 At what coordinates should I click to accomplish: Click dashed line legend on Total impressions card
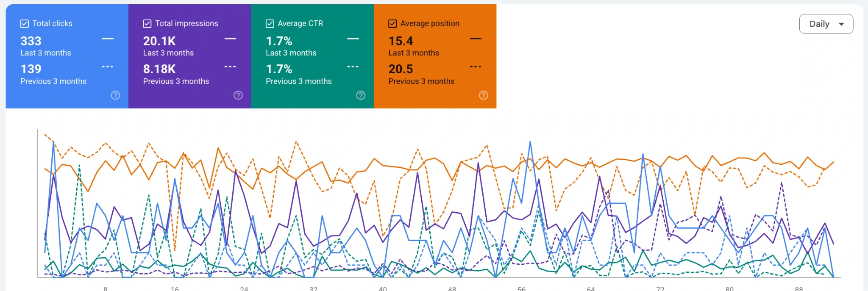pyautogui.click(x=230, y=67)
